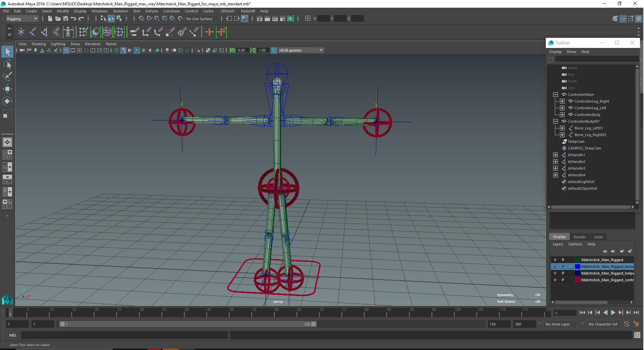Click Create Layer from Selected icon
This screenshot has width=644, height=350.
click(x=630, y=251)
